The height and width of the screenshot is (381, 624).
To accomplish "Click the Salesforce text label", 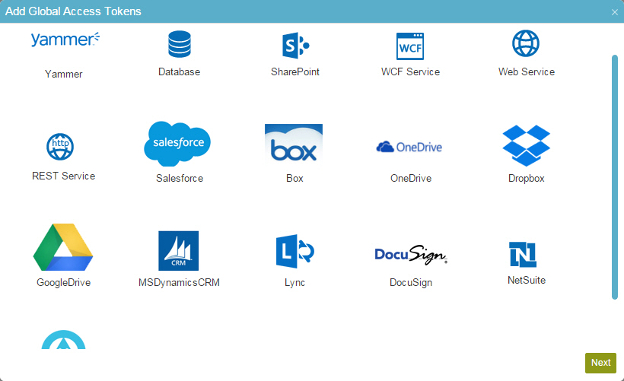I will pos(179,178).
